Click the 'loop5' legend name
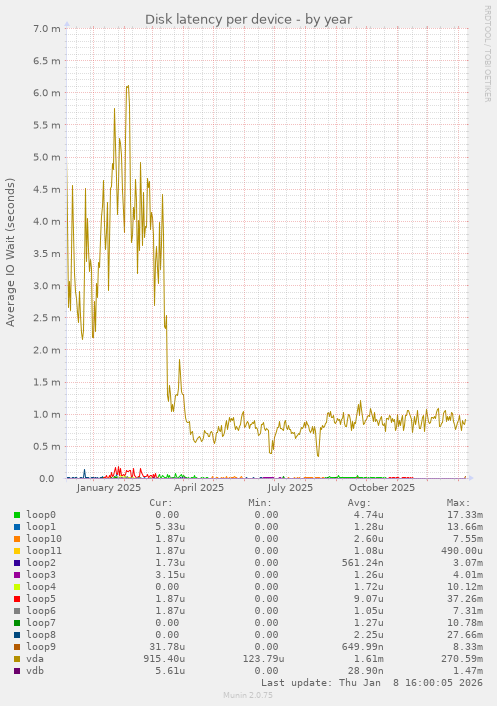This screenshot has height=706, width=497. pyautogui.click(x=41, y=599)
